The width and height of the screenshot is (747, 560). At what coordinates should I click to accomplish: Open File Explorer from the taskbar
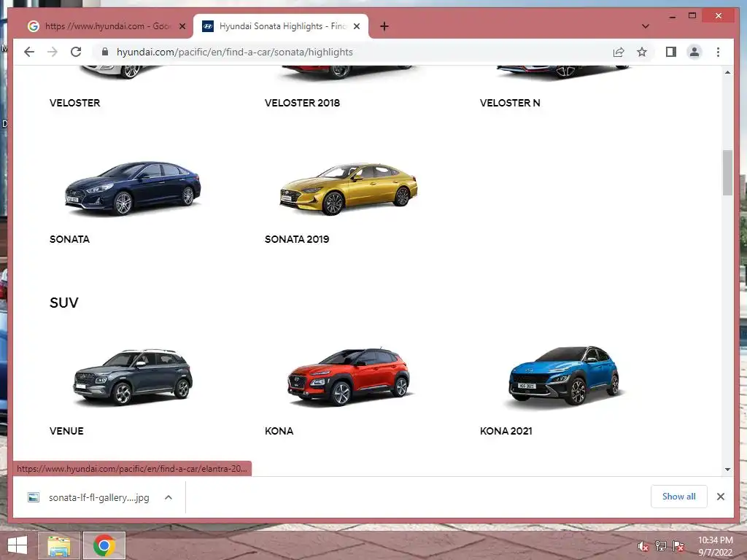(59, 545)
